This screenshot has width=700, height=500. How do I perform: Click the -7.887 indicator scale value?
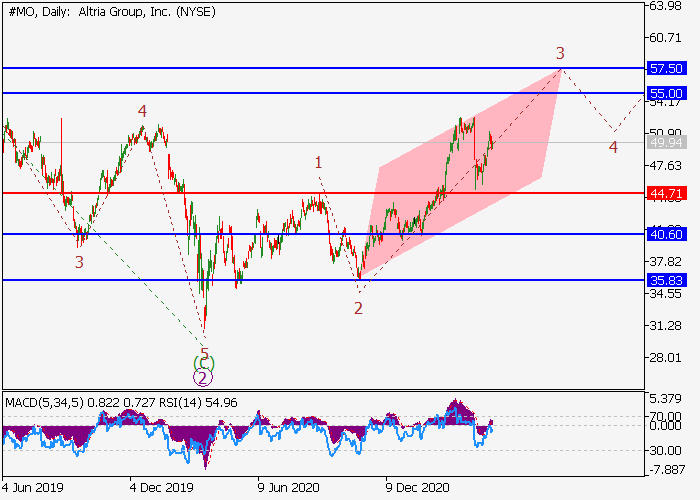point(666,470)
